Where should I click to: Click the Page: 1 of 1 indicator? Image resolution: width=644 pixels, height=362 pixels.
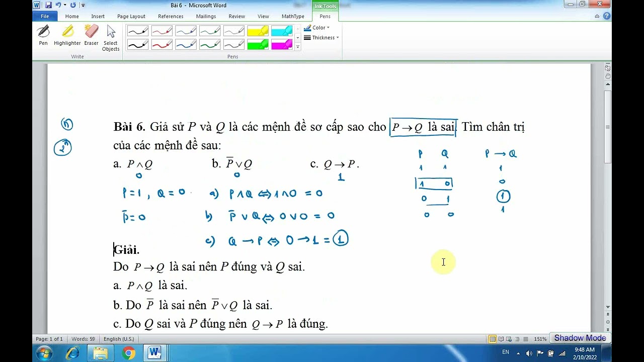(x=49, y=339)
